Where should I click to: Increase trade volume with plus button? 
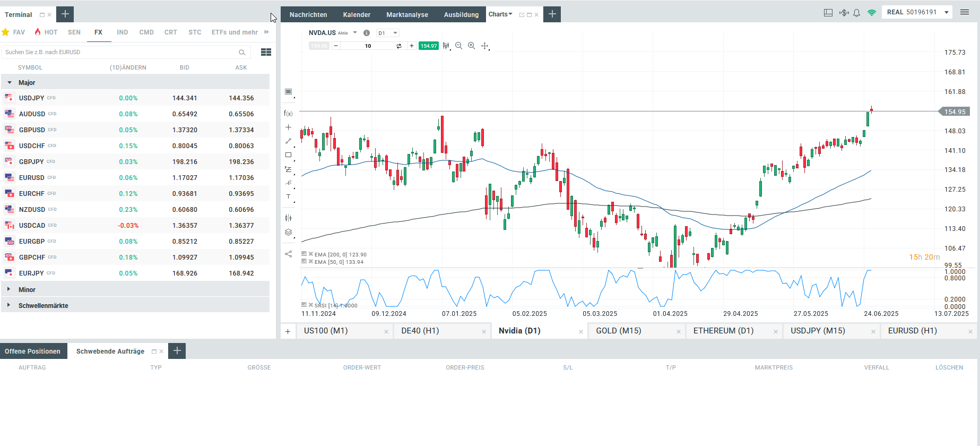[412, 46]
